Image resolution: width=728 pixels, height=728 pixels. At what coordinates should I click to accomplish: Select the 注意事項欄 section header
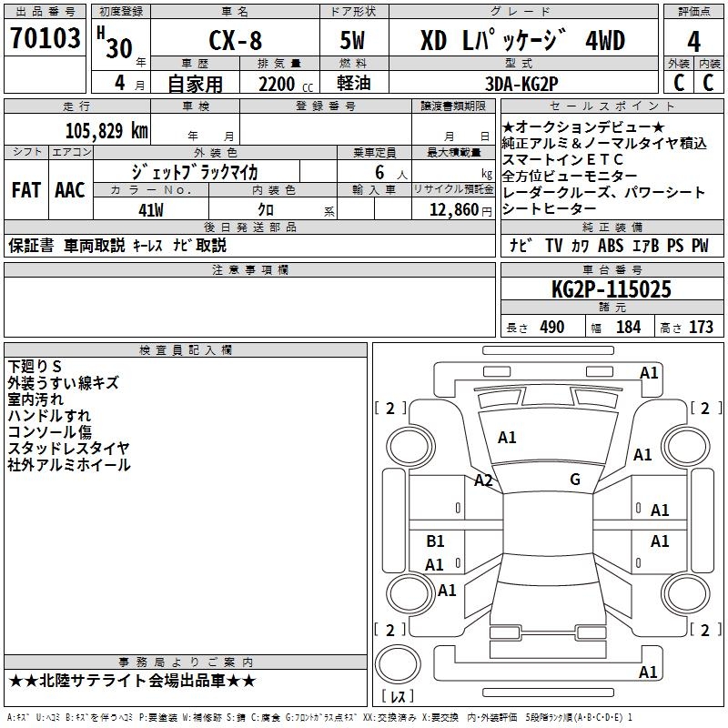[250, 269]
